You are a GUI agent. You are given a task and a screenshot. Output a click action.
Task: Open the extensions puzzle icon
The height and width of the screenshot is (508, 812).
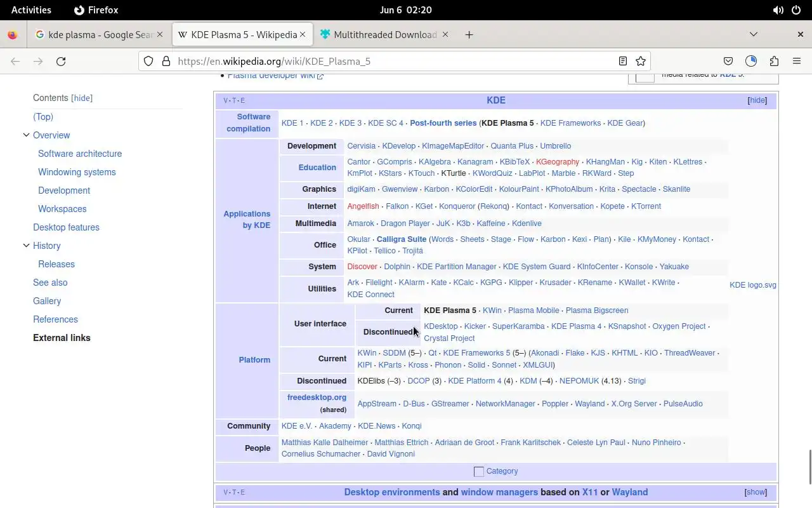[x=774, y=62]
